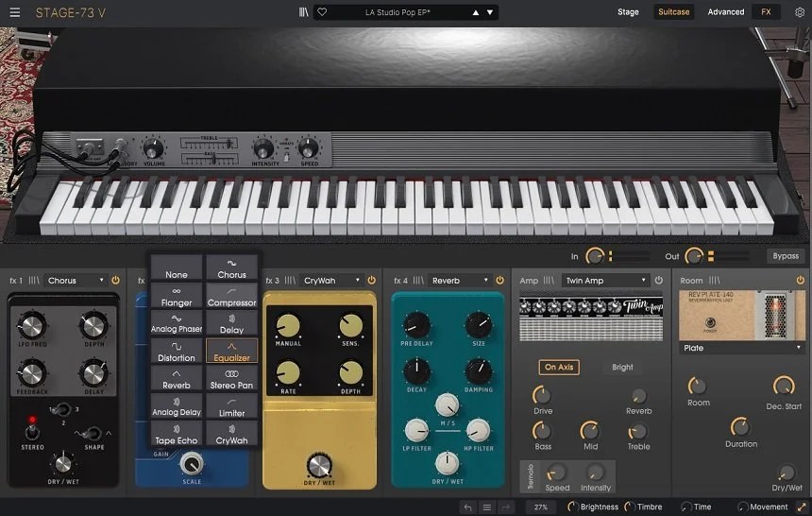812x516 pixels.
Task: Click the Reverb Size knob
Action: click(479, 325)
